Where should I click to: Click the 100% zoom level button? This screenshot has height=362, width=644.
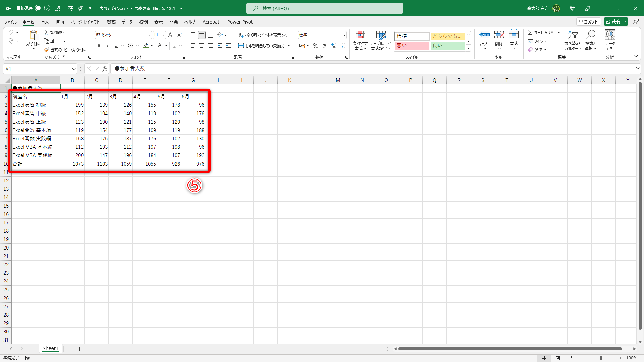click(632, 358)
